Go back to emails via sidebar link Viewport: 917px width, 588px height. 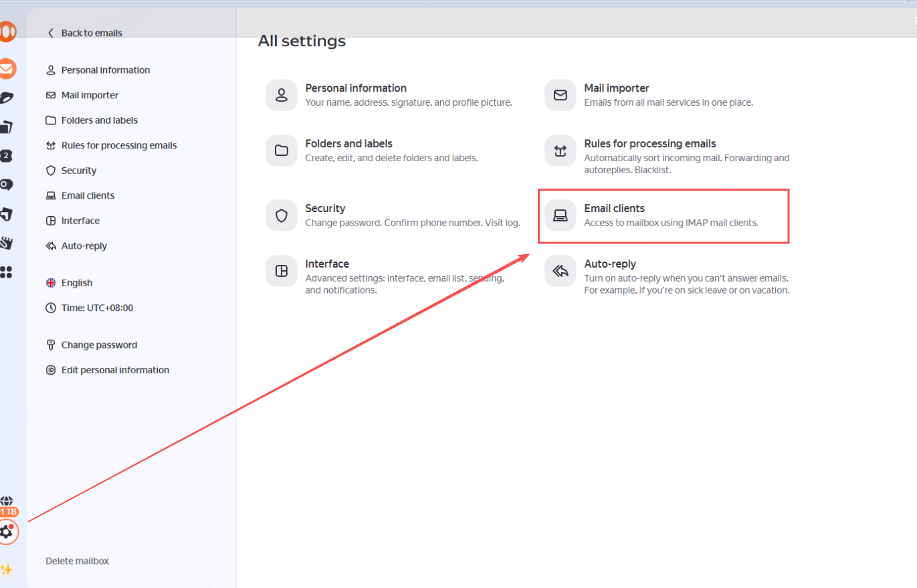pos(85,33)
